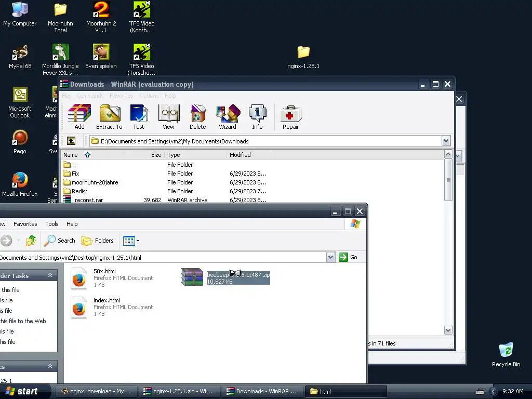532x399 pixels.
Task: Open the Explorer Views dropdown button
Action: 131,241
